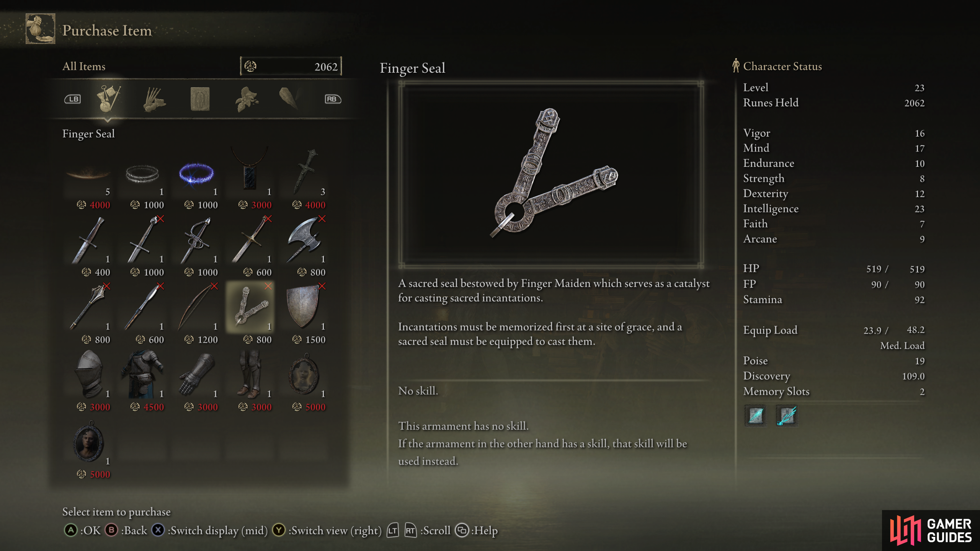Click the A OK button prompt
Screen dimensions: 980x551
pos(82,530)
